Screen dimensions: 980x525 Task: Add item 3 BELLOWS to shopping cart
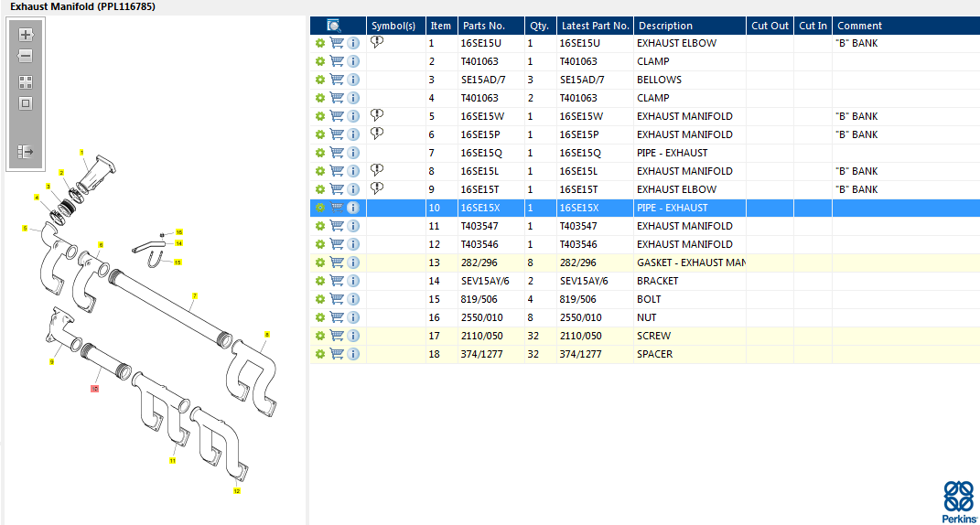click(x=337, y=80)
